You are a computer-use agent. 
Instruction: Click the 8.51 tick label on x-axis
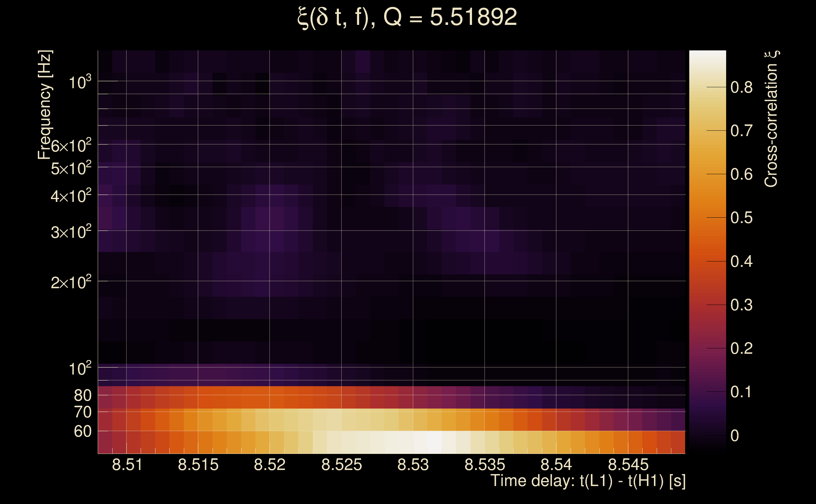pos(127,465)
